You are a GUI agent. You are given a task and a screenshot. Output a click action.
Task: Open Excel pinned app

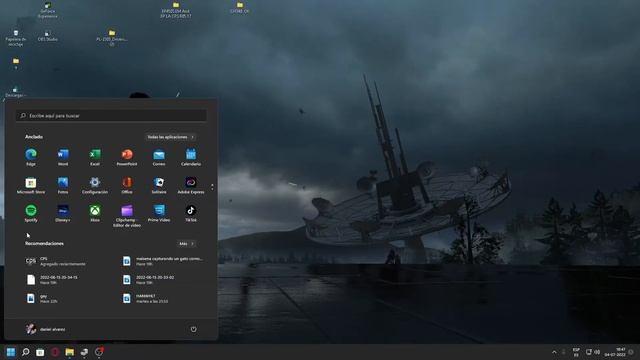95,157
